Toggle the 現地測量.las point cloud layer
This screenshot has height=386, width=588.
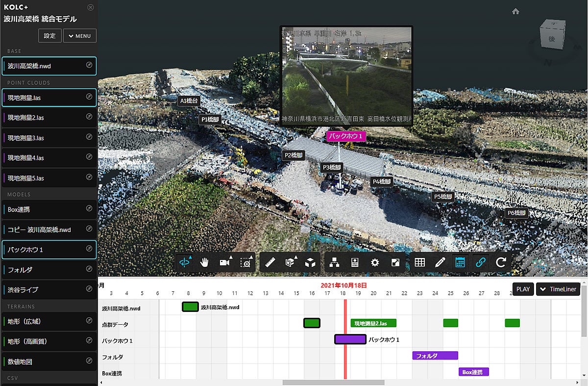tap(49, 98)
